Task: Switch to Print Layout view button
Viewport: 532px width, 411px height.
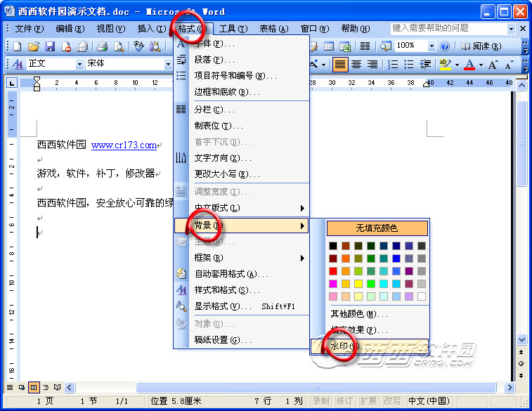Action: coord(34,387)
